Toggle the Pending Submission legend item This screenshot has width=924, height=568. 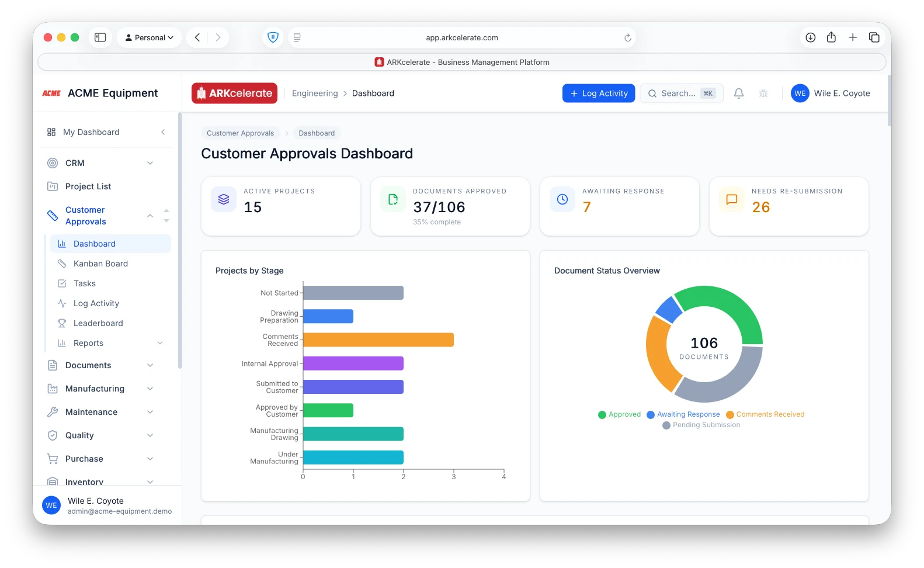[701, 425]
